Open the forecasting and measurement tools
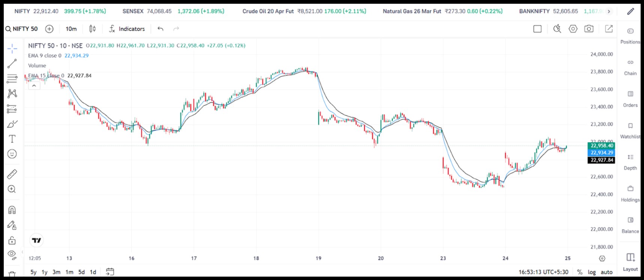Image resolution: width=644 pixels, height=280 pixels. [x=12, y=109]
